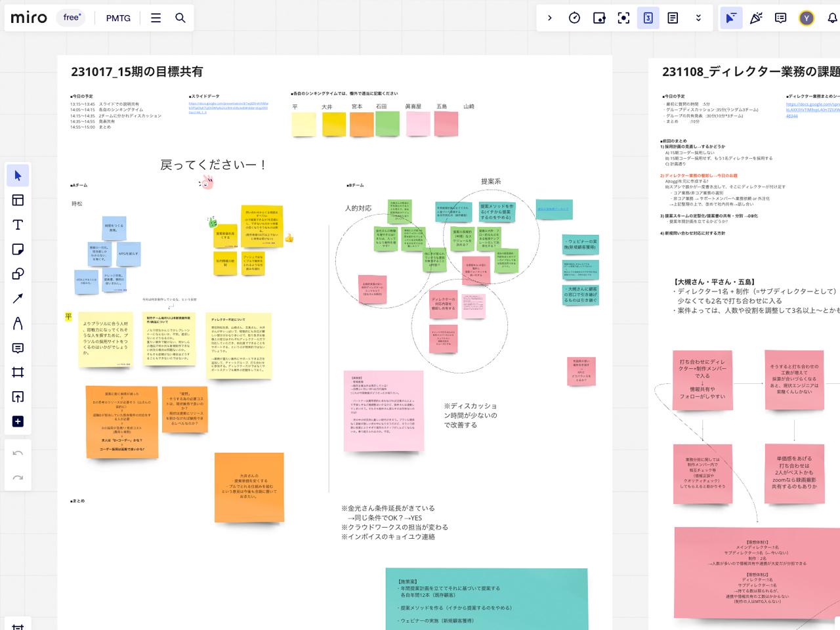Open the Reactions tool

point(755,18)
